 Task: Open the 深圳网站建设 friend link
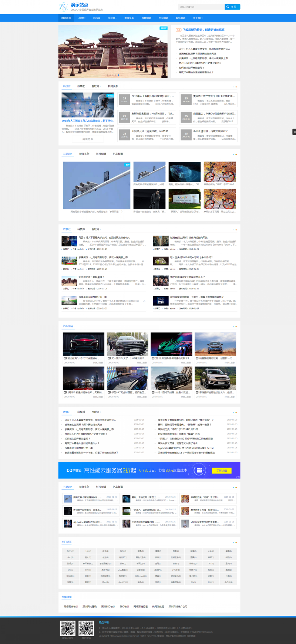tap(90, 607)
